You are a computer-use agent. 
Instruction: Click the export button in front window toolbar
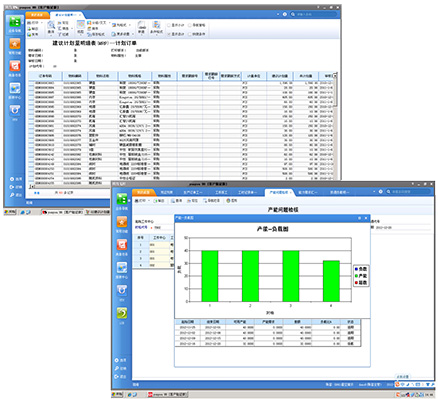pos(159,201)
